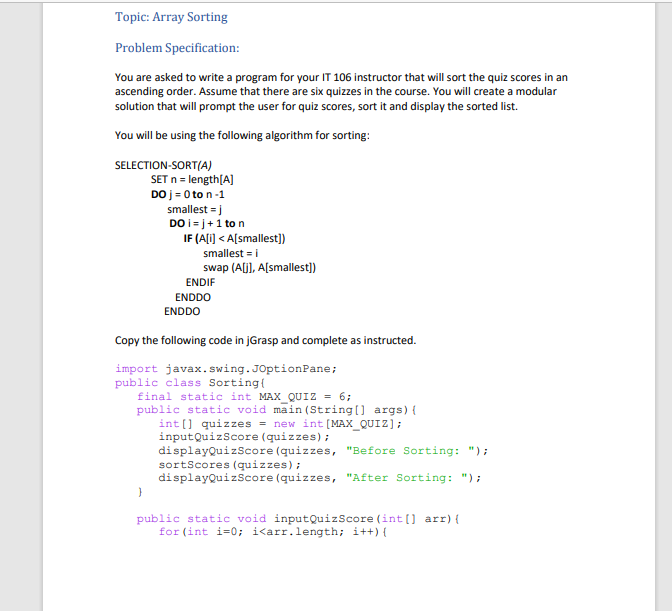Image resolution: width=672 pixels, height=611 pixels.
Task: Click the 'ENDIF' line
Action: click(x=200, y=282)
